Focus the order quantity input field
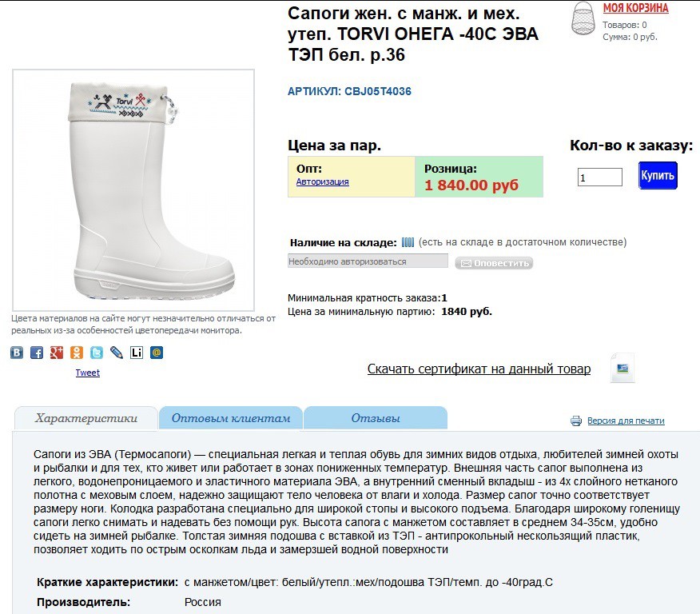 [x=599, y=177]
